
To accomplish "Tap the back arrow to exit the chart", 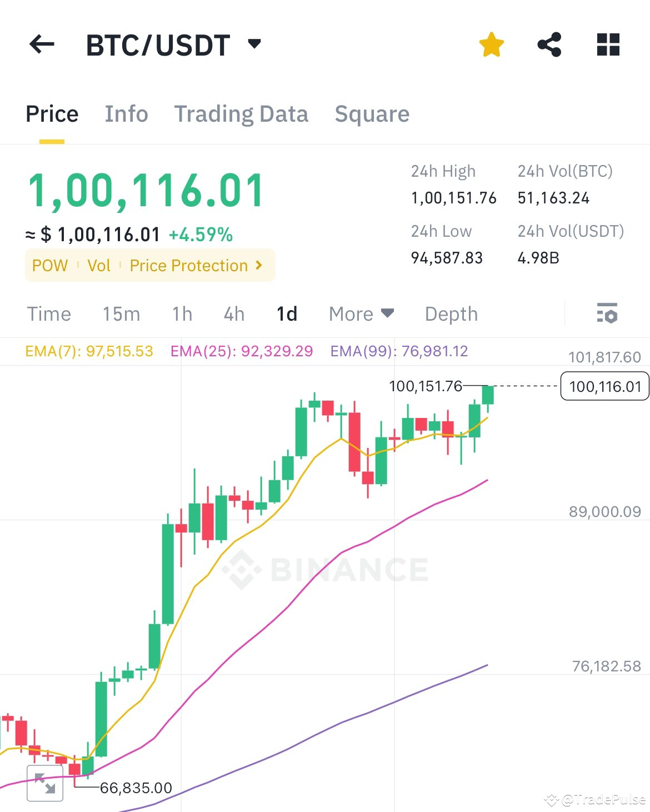I will pyautogui.click(x=41, y=44).
